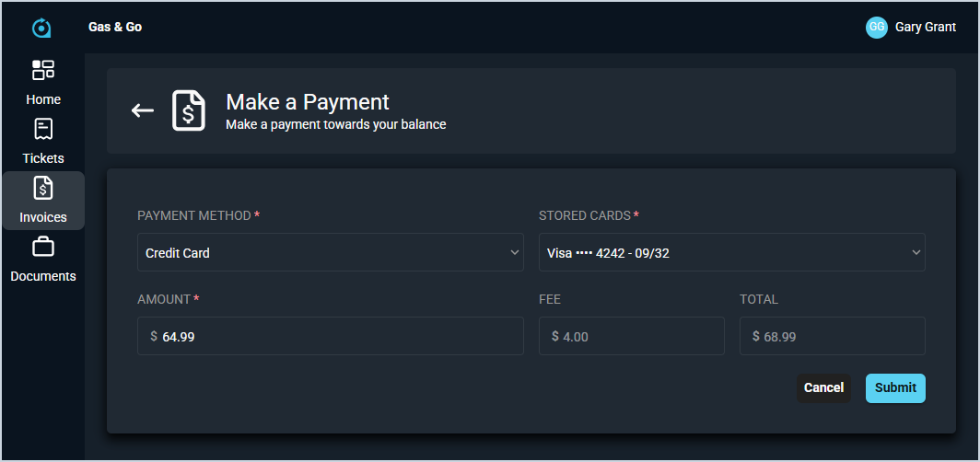Viewport: 980px width, 462px height.
Task: Switch to the Home menu label
Action: [43, 99]
